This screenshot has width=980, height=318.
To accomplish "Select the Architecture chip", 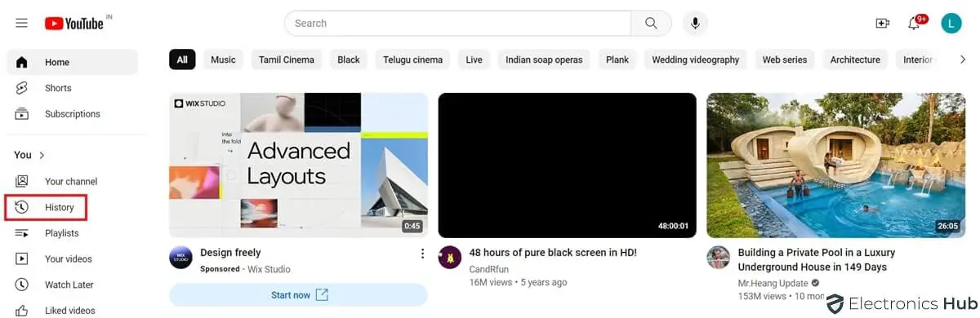I will pyautogui.click(x=855, y=60).
